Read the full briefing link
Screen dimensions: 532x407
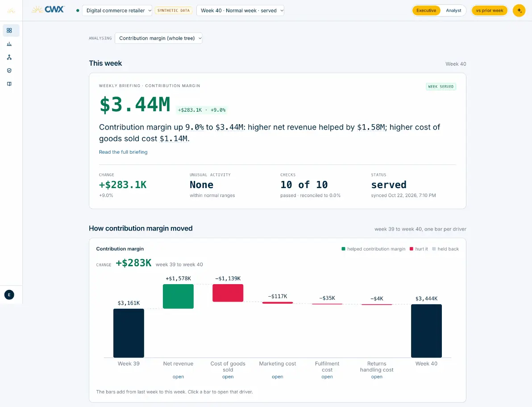123,152
